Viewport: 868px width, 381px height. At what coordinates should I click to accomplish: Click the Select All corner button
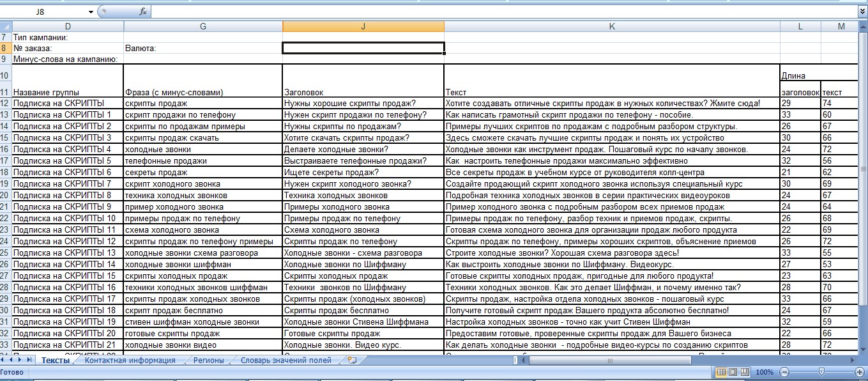tap(6, 26)
